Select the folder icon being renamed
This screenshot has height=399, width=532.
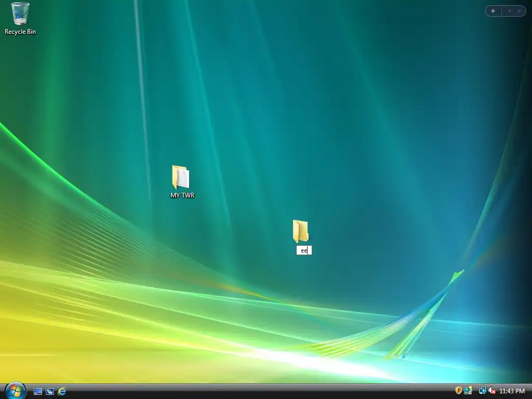pyautogui.click(x=301, y=231)
